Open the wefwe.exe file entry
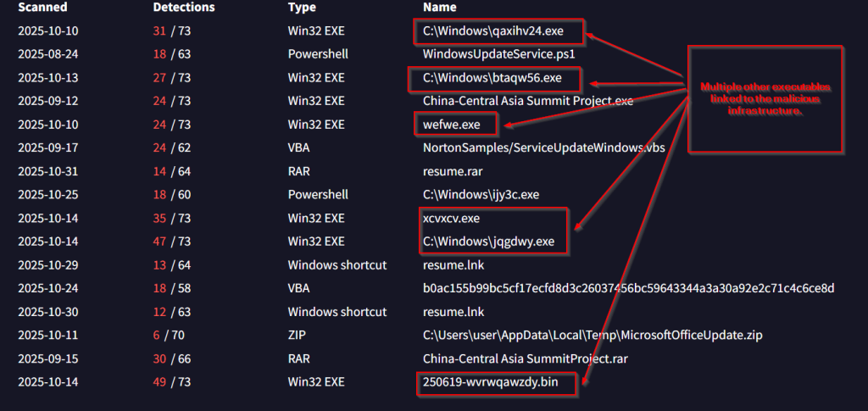Image resolution: width=868 pixels, height=411 pixels. pos(451,125)
